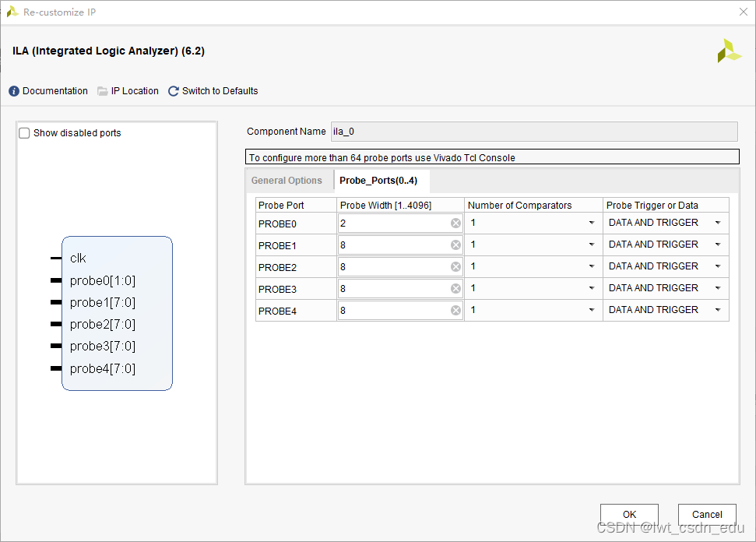Click the IP Location folder icon
Screen dimensions: 756x542
[x=102, y=91]
